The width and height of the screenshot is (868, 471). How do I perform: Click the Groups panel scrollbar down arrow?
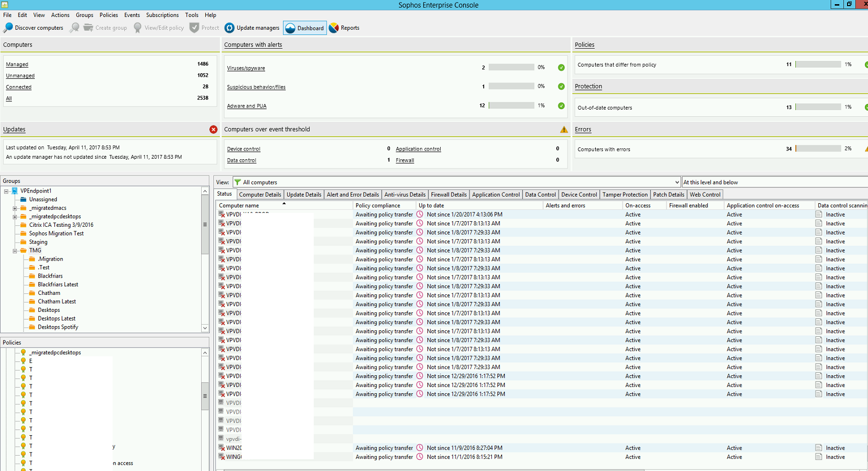[x=205, y=328]
